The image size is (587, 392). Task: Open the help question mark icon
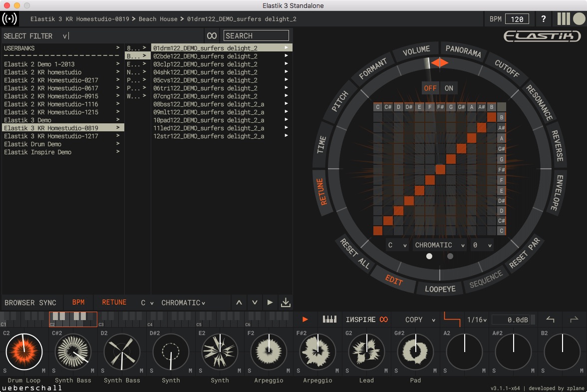click(544, 19)
